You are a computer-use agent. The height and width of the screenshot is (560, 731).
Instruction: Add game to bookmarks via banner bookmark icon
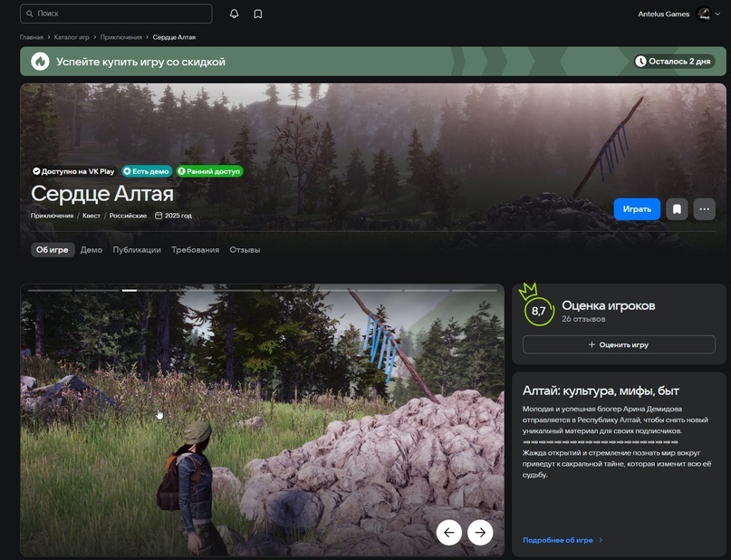(677, 209)
